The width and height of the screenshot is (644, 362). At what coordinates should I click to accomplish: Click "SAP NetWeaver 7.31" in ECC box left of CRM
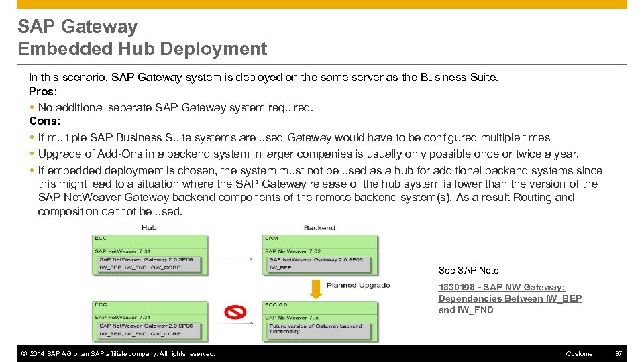122,251
